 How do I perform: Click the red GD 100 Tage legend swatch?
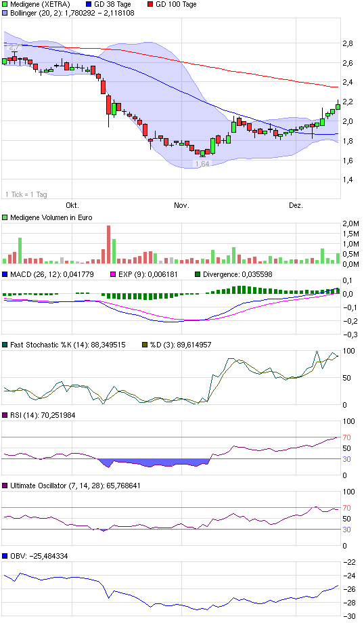pos(150,4)
